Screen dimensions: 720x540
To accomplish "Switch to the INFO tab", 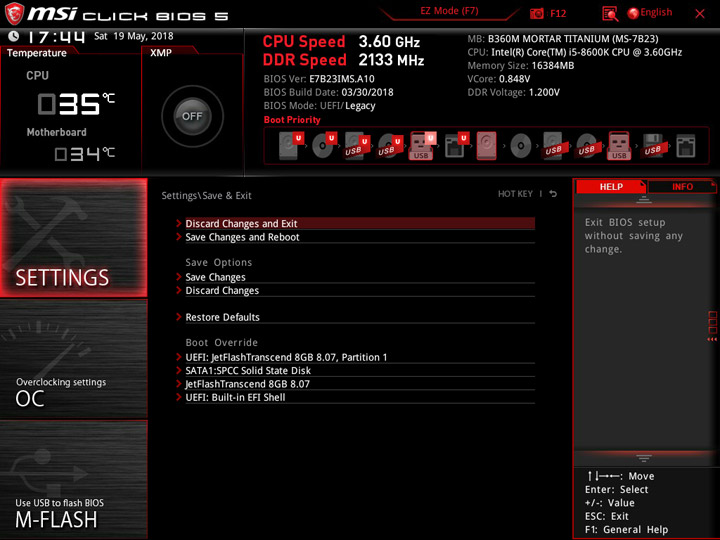I will [x=682, y=187].
